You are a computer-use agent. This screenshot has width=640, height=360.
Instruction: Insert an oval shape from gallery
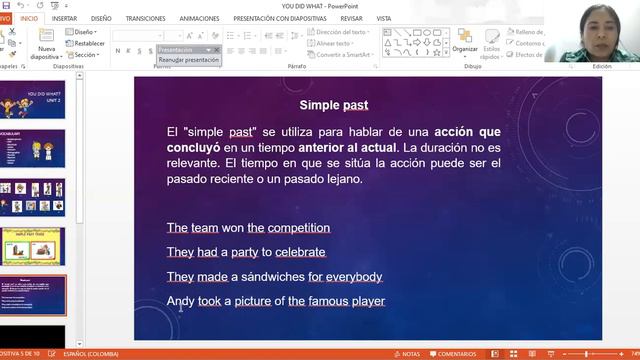pos(427,32)
